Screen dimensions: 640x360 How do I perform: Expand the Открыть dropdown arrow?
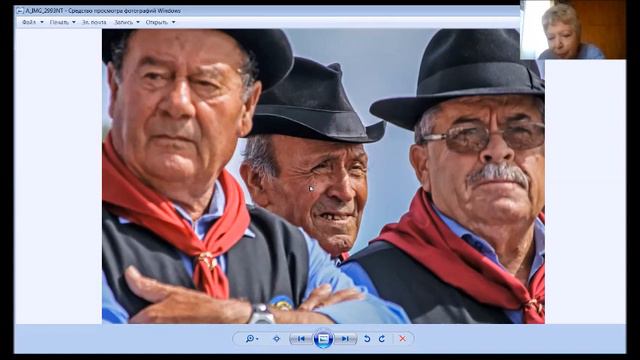tap(173, 22)
